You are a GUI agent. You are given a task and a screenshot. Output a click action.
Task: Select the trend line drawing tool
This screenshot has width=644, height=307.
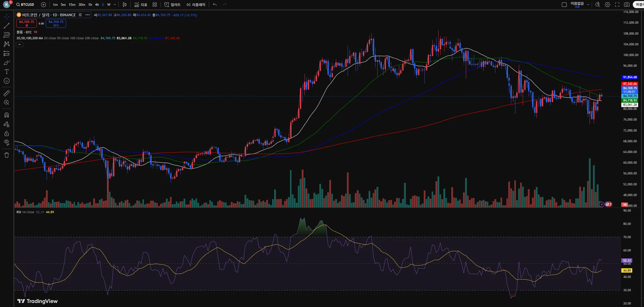click(6, 25)
